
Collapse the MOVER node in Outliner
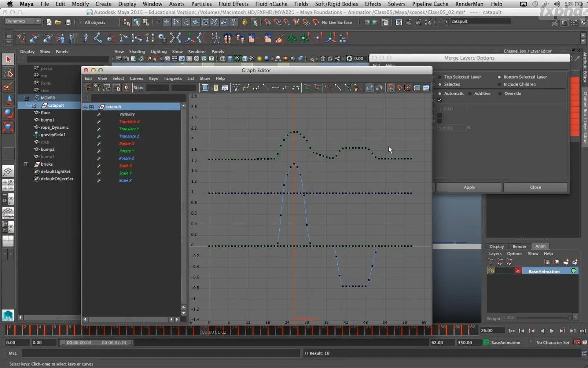pos(26,98)
